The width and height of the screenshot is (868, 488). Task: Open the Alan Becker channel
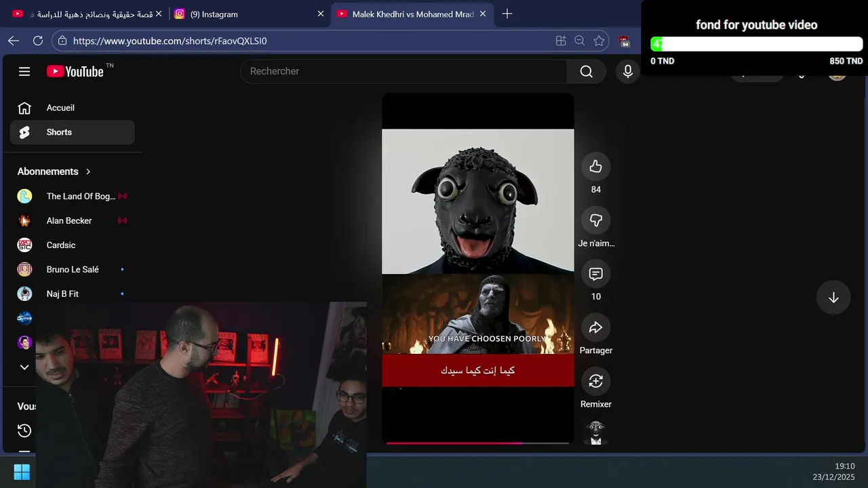[72, 220]
